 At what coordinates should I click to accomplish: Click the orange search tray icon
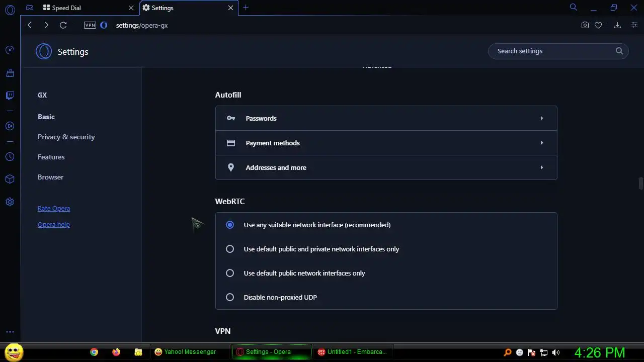pyautogui.click(x=508, y=352)
